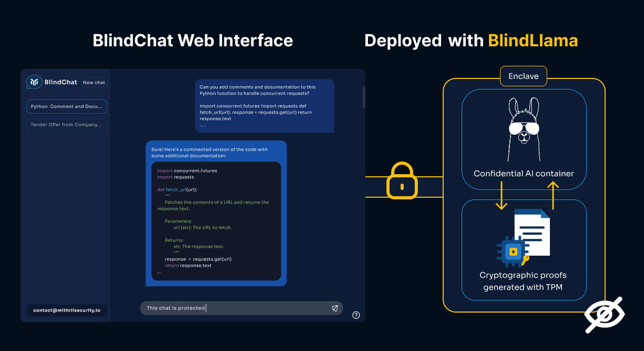Click 'url (str): The URL to fetch.' line
The image size is (644, 351).
click(202, 227)
